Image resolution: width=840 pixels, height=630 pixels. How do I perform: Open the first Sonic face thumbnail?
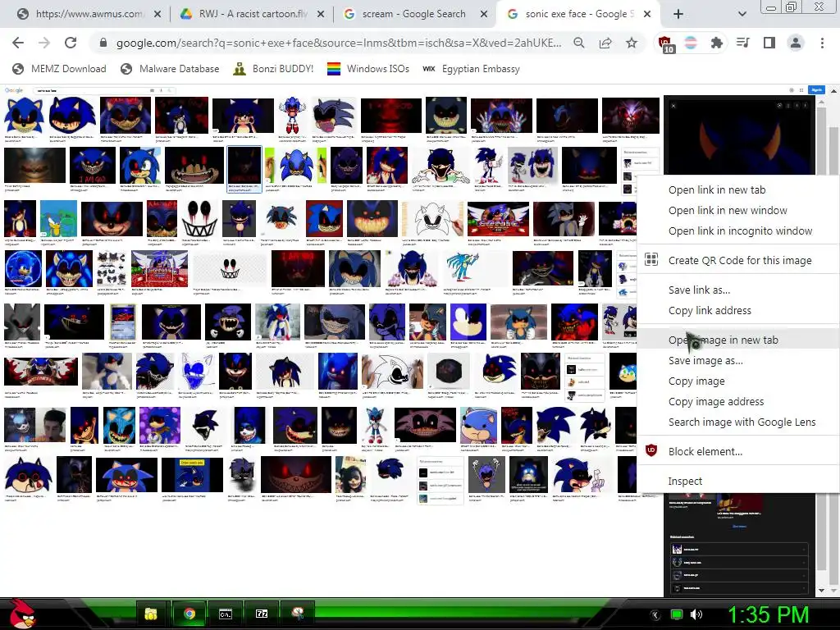[x=24, y=115]
